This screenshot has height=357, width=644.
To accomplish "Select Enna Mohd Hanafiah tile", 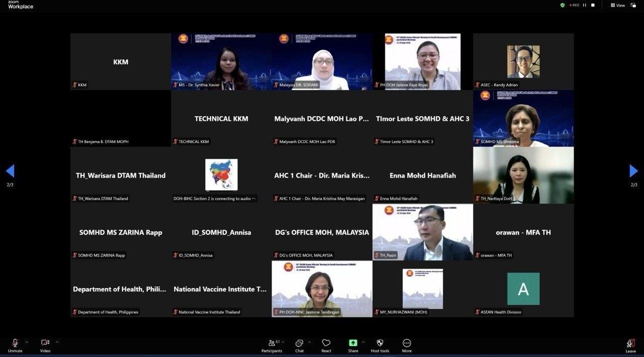I will click(x=423, y=175).
